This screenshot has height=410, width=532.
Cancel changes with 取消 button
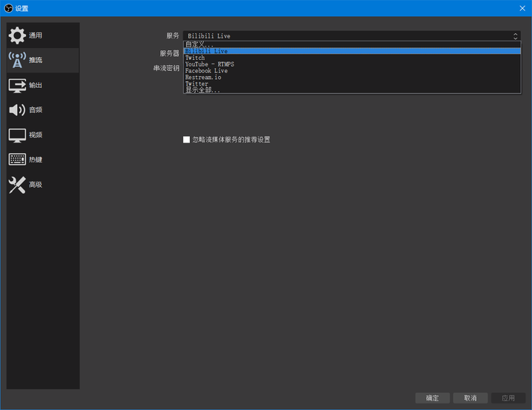click(470, 398)
